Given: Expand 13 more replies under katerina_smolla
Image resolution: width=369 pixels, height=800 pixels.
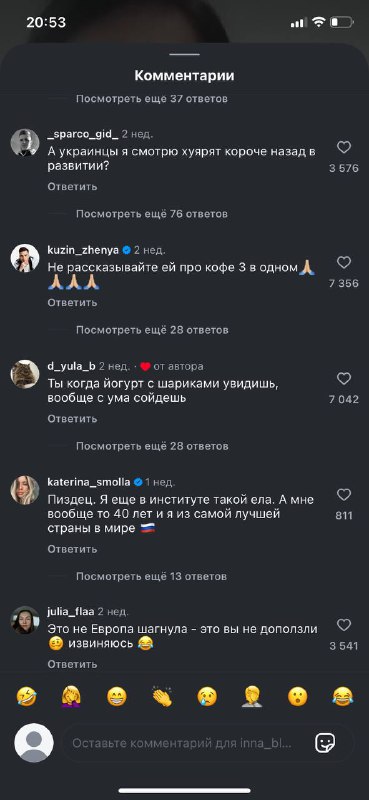Looking at the screenshot, I should click(x=151, y=577).
